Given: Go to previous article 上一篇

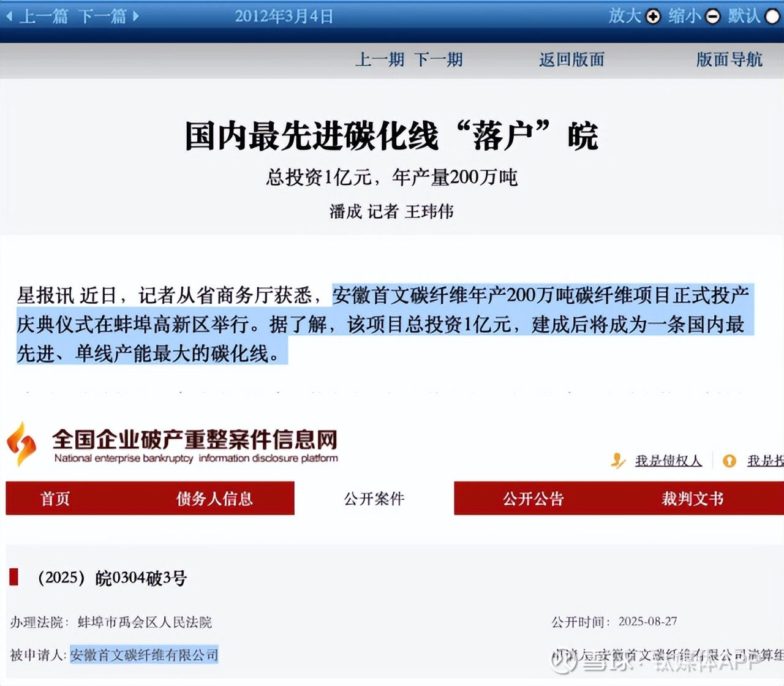Looking at the screenshot, I should tap(43, 16).
